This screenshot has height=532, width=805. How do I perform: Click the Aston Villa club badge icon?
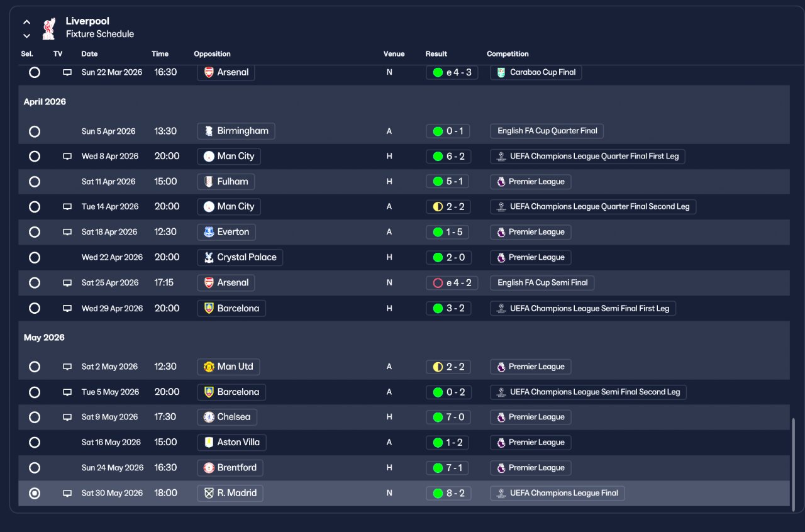coord(209,443)
